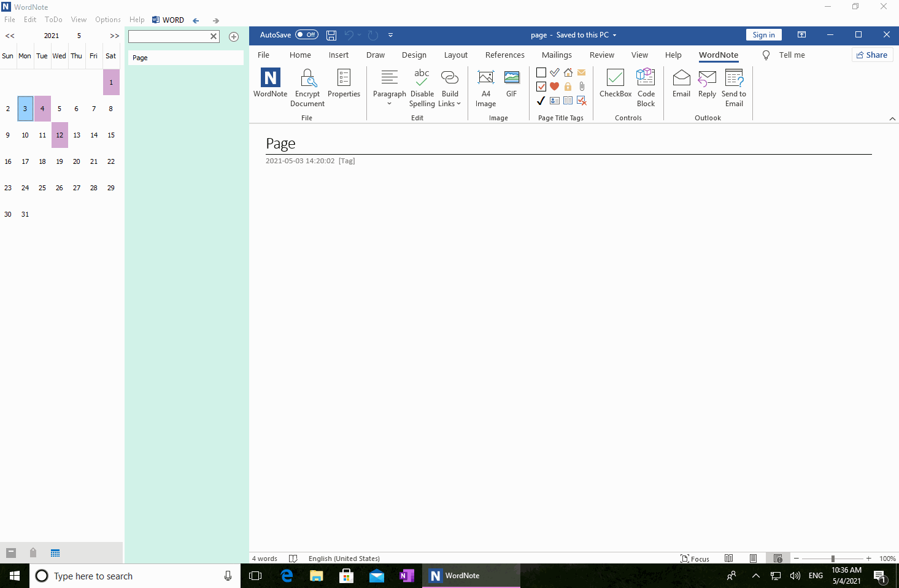Click the Share button
The height and width of the screenshot is (588, 899).
click(872, 55)
